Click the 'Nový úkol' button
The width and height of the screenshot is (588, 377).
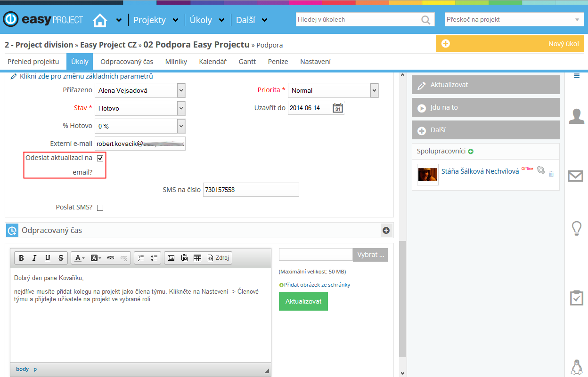pyautogui.click(x=509, y=44)
